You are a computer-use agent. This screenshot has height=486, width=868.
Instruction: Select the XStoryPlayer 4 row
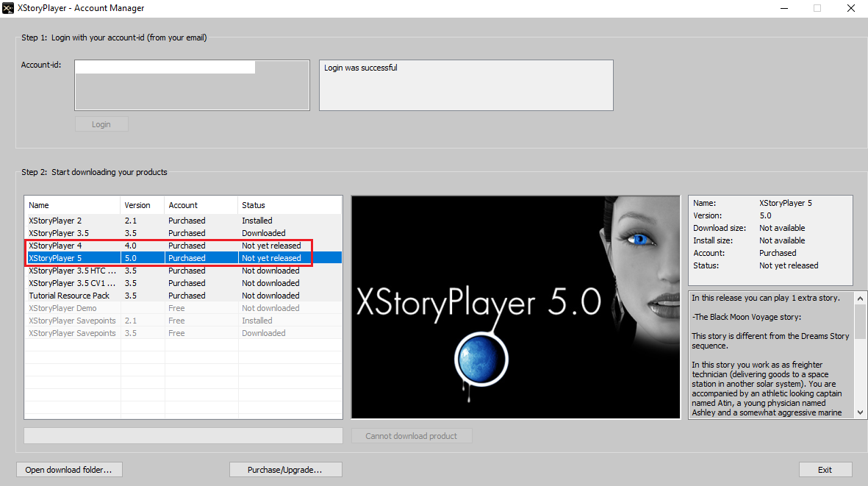click(x=183, y=246)
